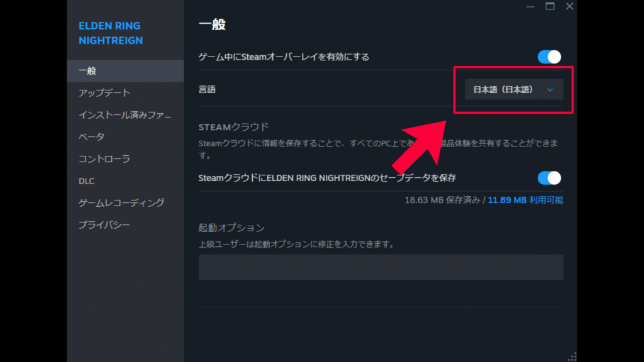Switch to the ベータ section
Viewport: 644px width, 362px height.
[x=92, y=137]
